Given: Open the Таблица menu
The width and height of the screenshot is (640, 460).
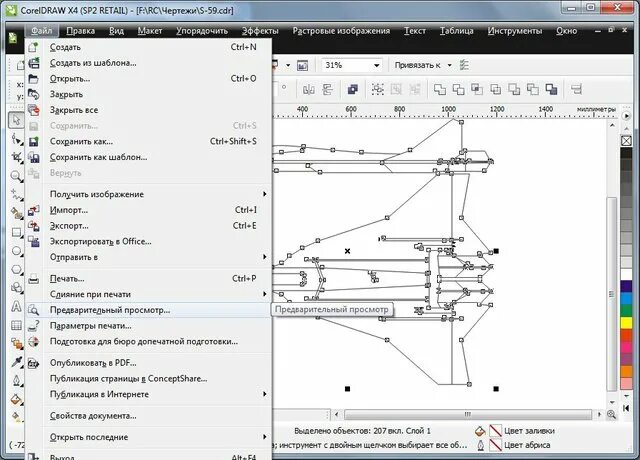Looking at the screenshot, I should pos(456,31).
